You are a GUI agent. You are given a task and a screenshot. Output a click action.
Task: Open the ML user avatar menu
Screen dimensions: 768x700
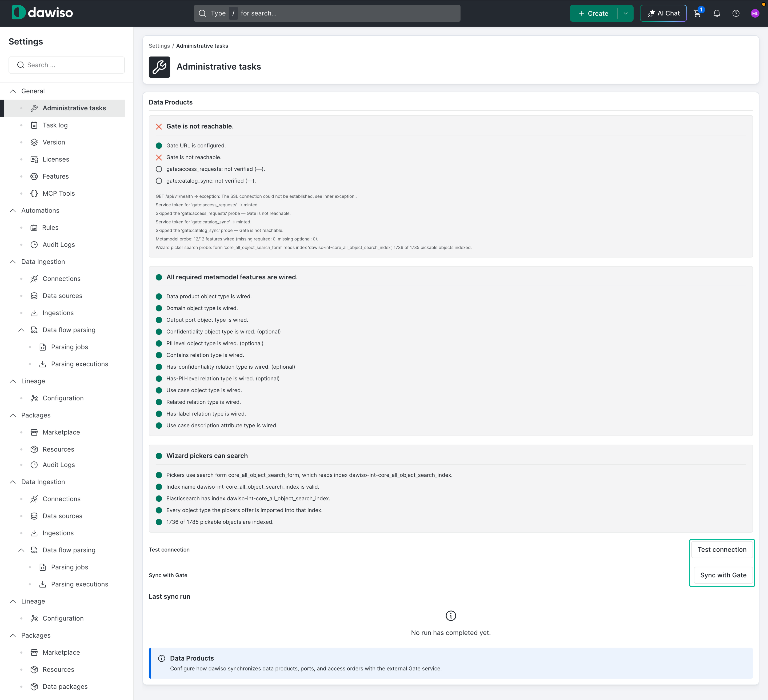(755, 13)
